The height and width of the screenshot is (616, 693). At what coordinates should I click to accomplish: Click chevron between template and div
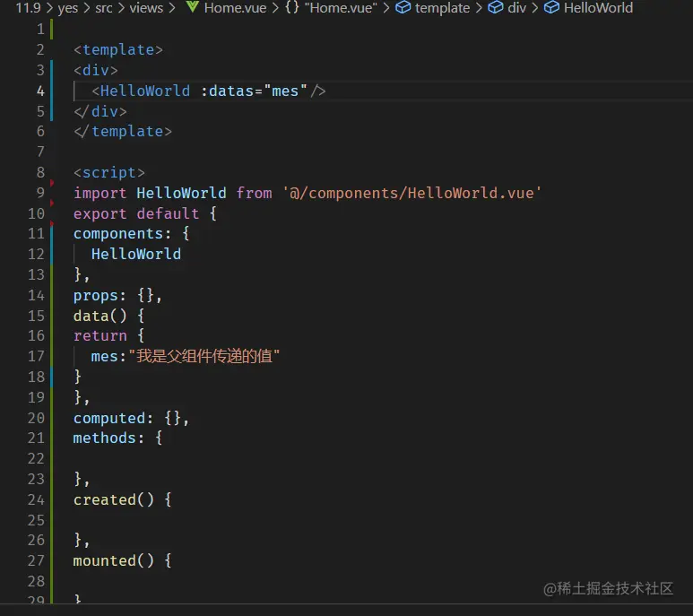click(479, 8)
